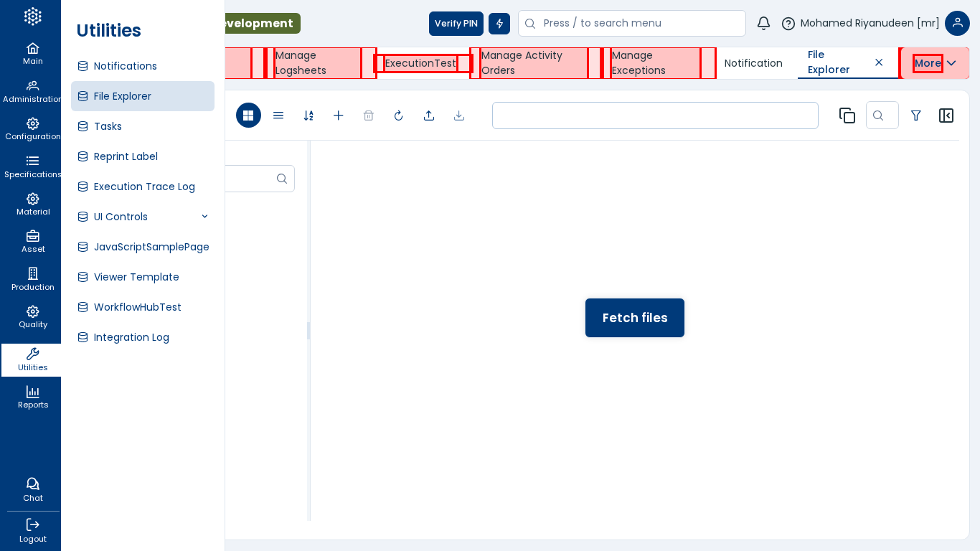The image size is (980, 551).
Task: Open the filter funnel icon
Action: (916, 116)
